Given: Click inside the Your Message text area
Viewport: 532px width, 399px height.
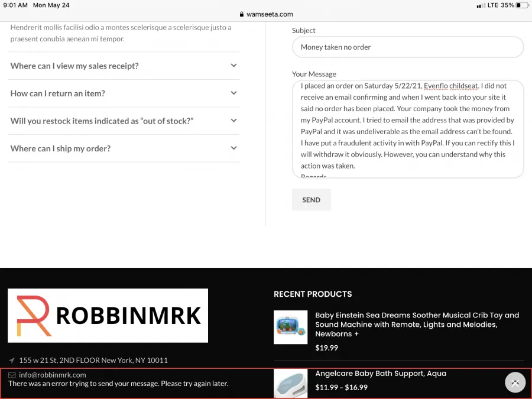Looking at the screenshot, I should point(408,129).
